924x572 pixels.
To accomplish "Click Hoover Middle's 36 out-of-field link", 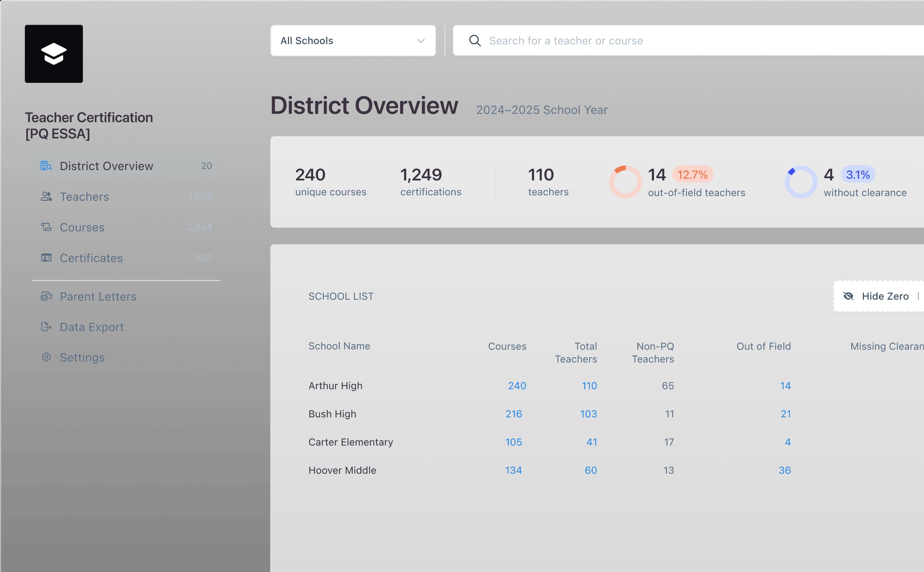I will pos(785,470).
